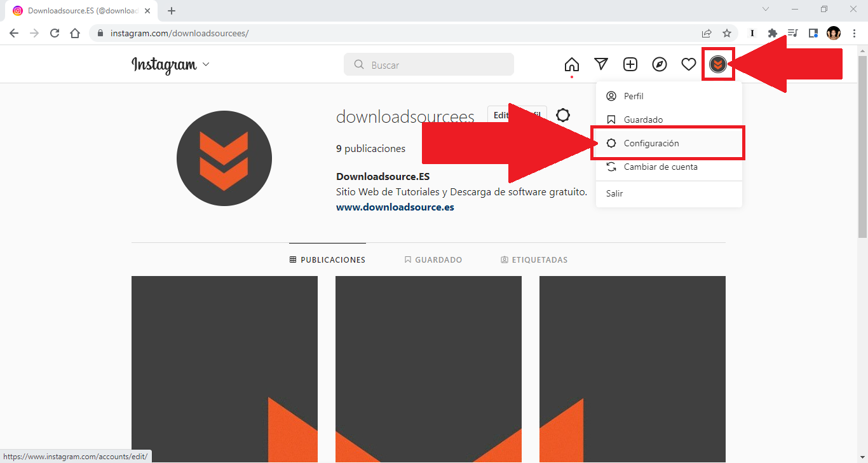
Task: Switch to ETIQUETADAS tab
Action: (534, 259)
